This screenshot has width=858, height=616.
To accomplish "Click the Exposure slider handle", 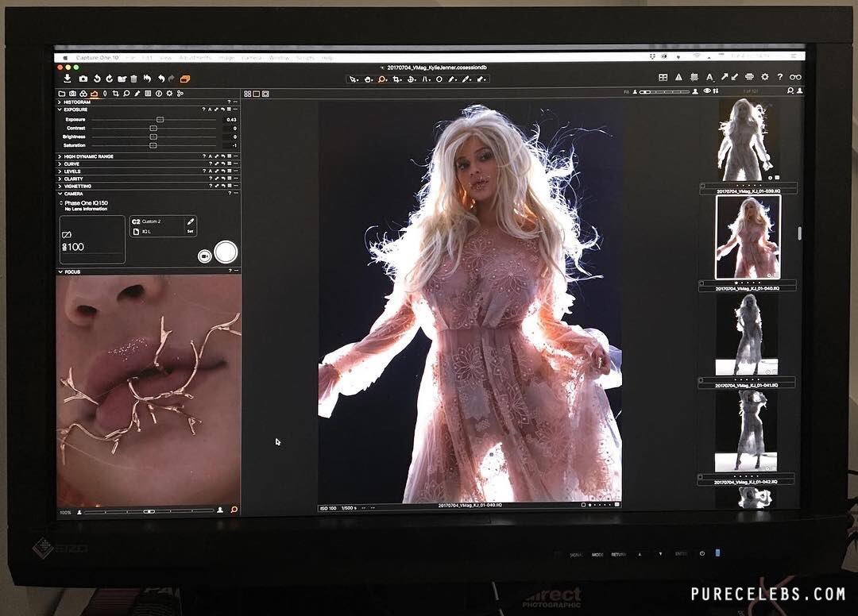I will click(160, 119).
